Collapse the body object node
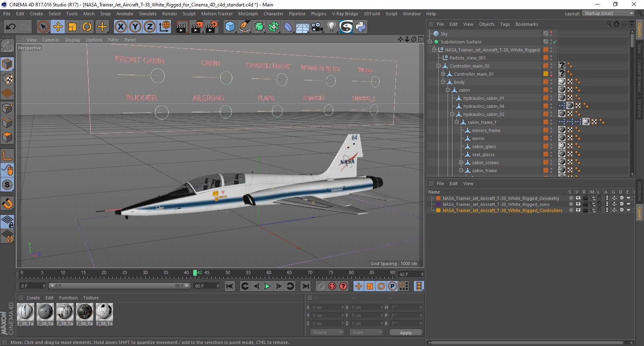 tap(443, 82)
